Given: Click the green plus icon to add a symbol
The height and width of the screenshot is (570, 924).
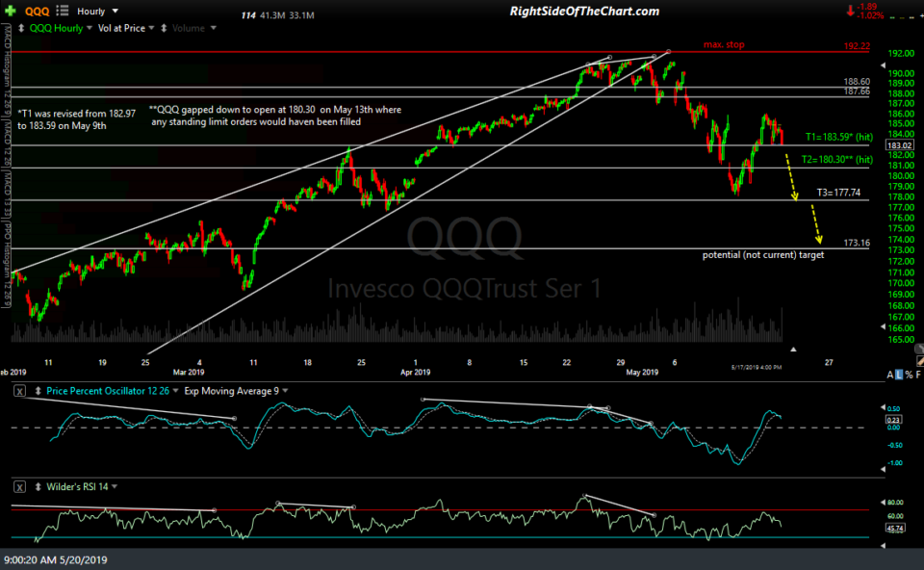Looking at the screenshot, I should click(10, 11).
